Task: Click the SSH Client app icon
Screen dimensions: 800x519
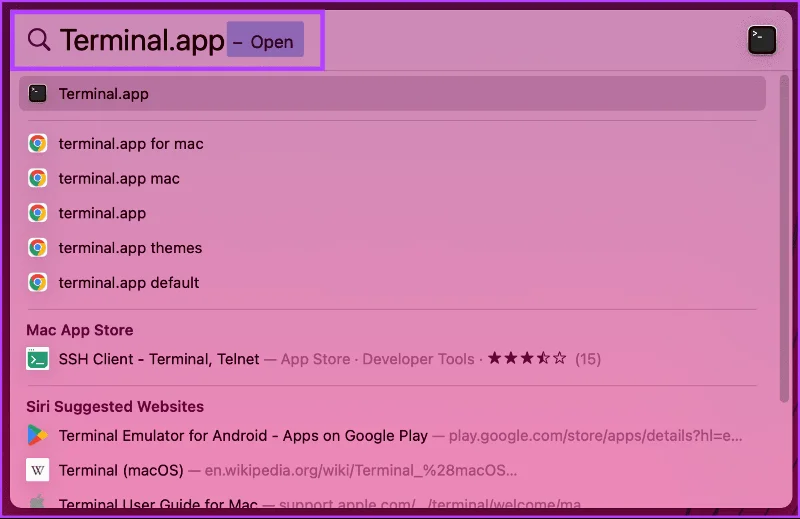Action: click(x=38, y=359)
